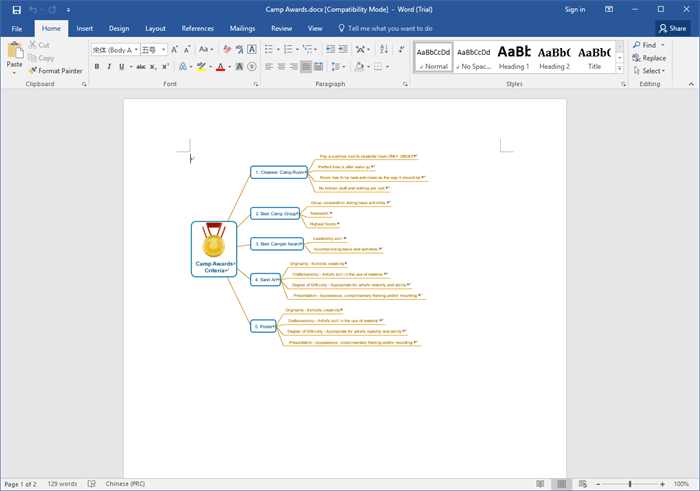Viewport: 700px width, 491px height.
Task: Click Find button
Action: click(x=645, y=45)
